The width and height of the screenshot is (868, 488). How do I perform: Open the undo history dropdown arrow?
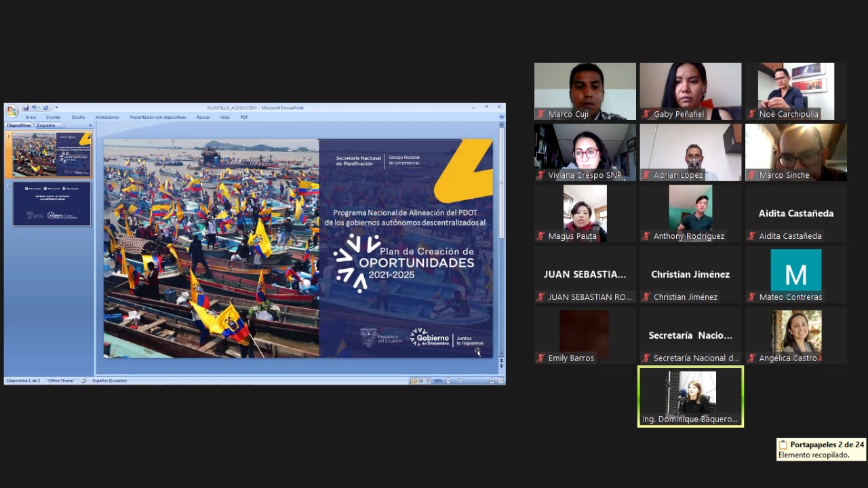[x=39, y=108]
